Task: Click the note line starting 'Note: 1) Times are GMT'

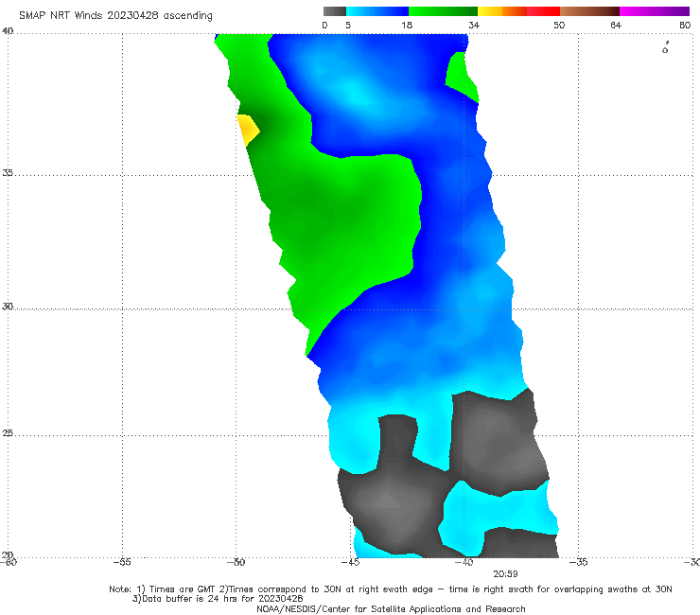Action: [390, 589]
